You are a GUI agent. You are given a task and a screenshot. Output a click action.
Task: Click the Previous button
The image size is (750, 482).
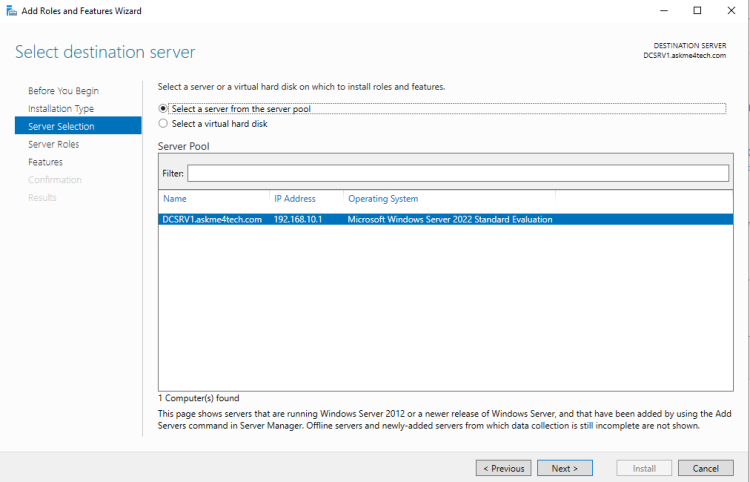tap(504, 468)
